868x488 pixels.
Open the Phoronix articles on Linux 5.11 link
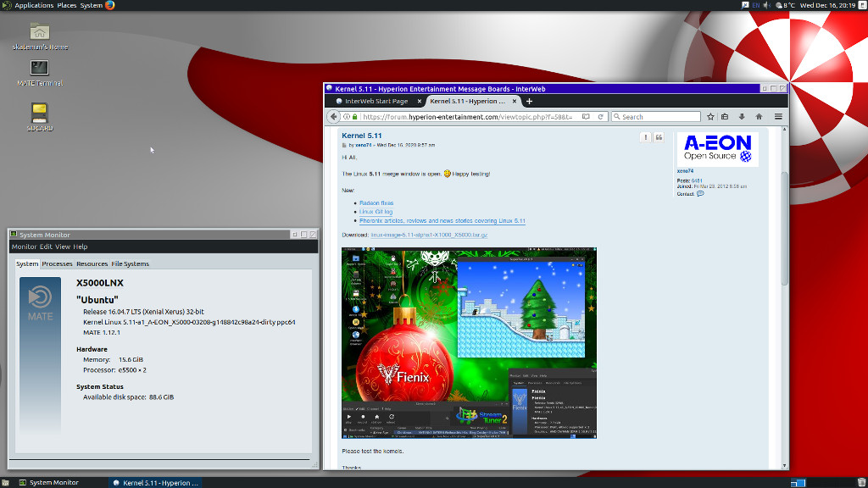point(442,221)
